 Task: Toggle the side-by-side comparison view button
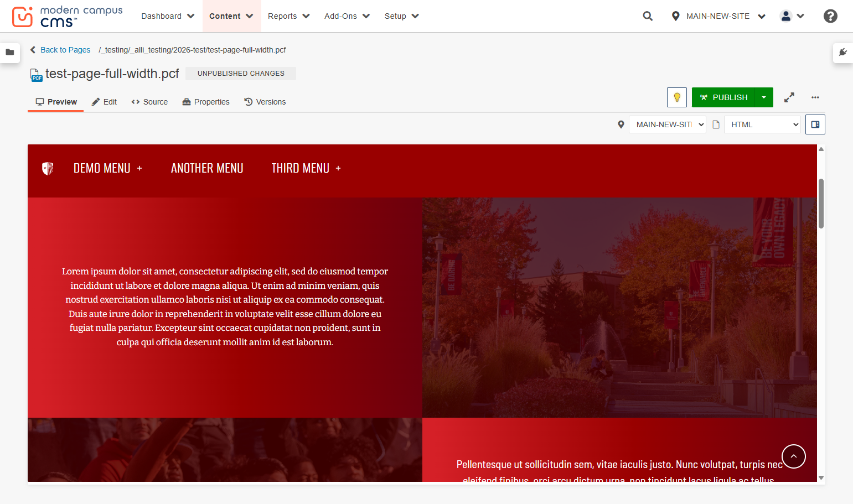pos(815,124)
